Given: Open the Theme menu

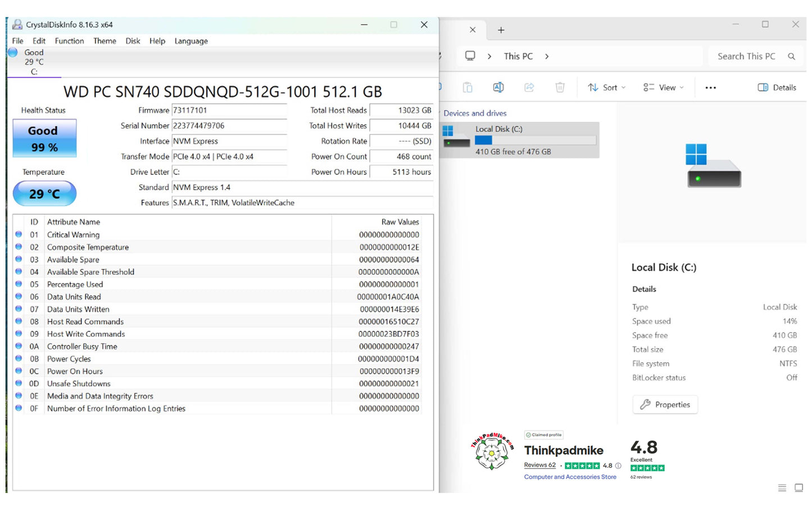Looking at the screenshot, I should (105, 41).
